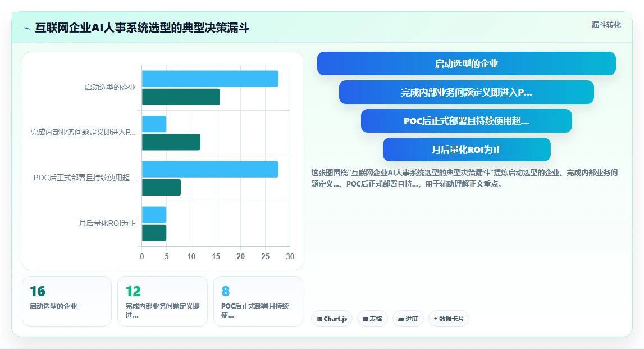Click the x-axis tick value 15

pos(216,256)
